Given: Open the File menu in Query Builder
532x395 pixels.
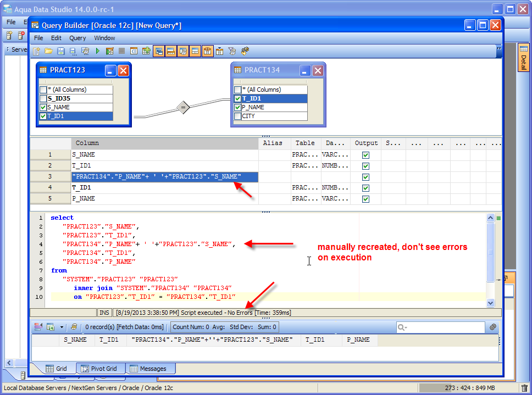Looking at the screenshot, I should [x=38, y=38].
